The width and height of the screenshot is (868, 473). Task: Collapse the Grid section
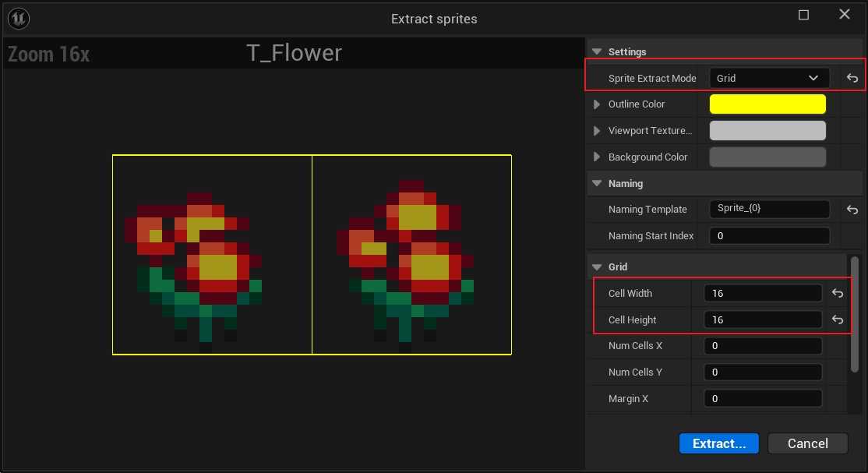tap(598, 267)
